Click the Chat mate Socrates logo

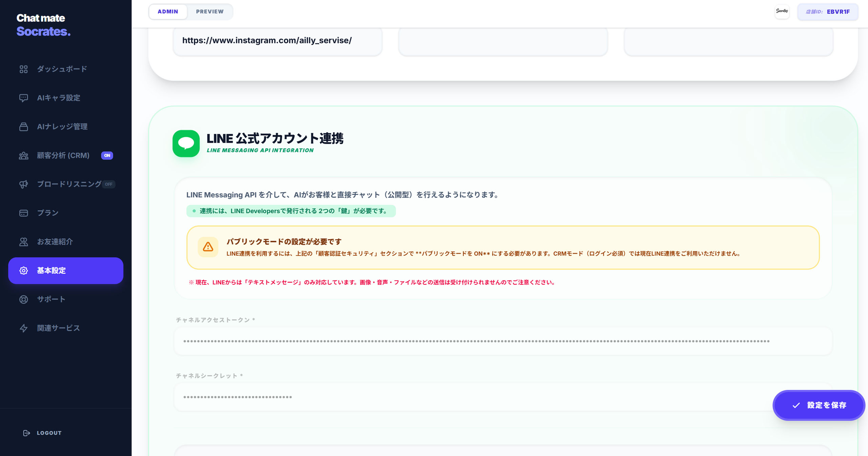pyautogui.click(x=43, y=25)
